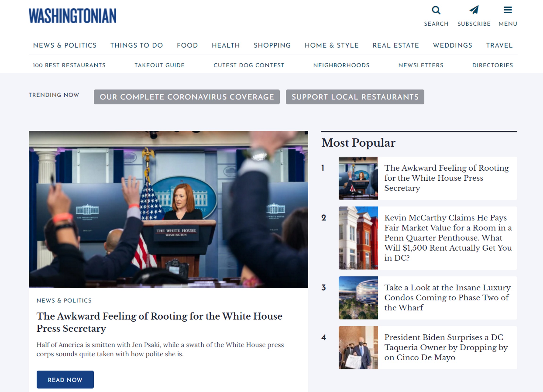This screenshot has width=543, height=392.
Task: Open the Kevin McCarthy penthouse rent story
Action: 448,238
